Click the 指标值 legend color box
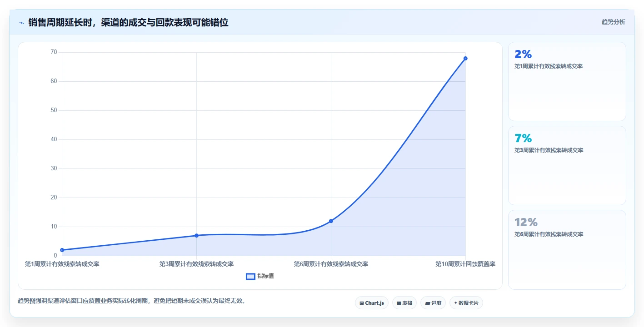 point(250,276)
